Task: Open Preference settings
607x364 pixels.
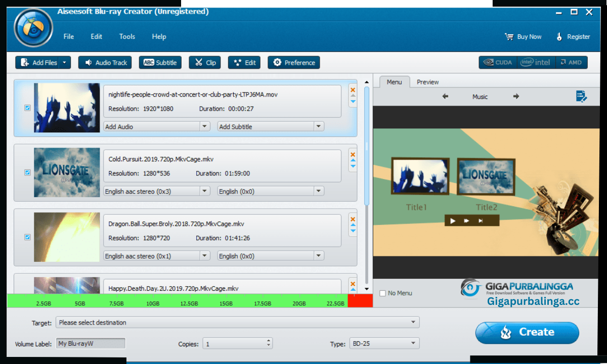Action: click(x=294, y=63)
